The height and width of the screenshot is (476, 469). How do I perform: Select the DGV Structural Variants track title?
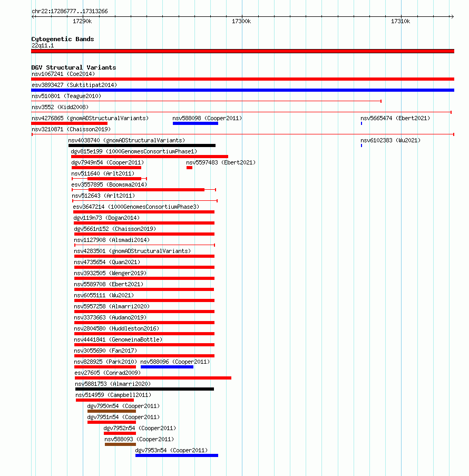[74, 67]
